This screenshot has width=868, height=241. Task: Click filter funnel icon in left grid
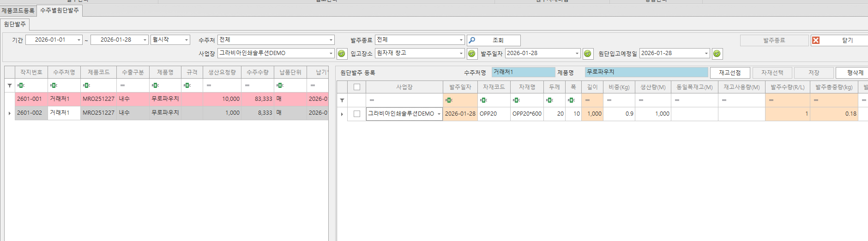pos(10,85)
